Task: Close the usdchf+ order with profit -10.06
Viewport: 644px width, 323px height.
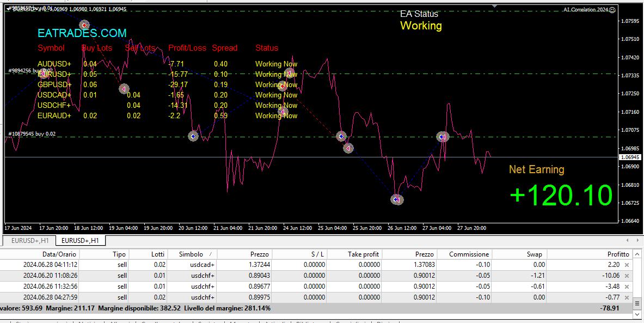Action: [627, 276]
